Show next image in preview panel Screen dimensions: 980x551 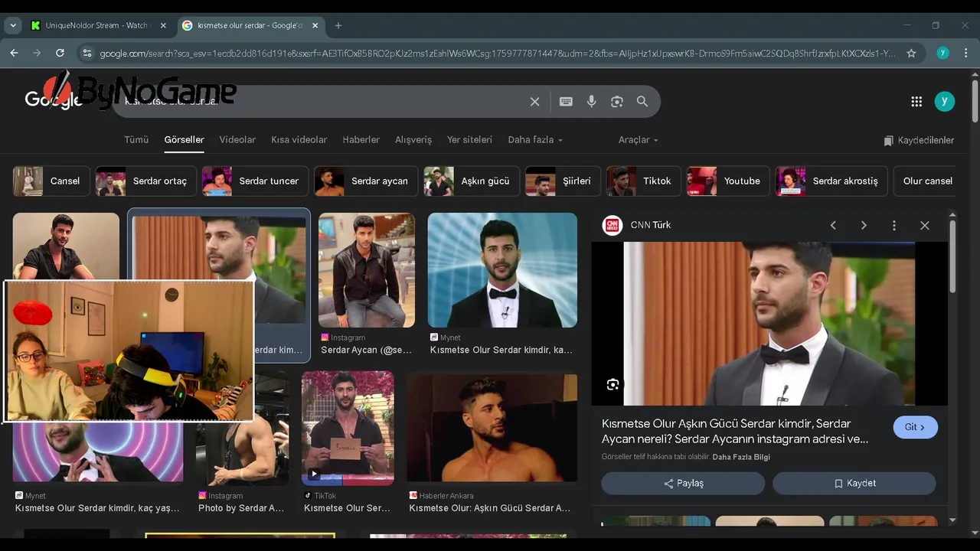tap(864, 225)
